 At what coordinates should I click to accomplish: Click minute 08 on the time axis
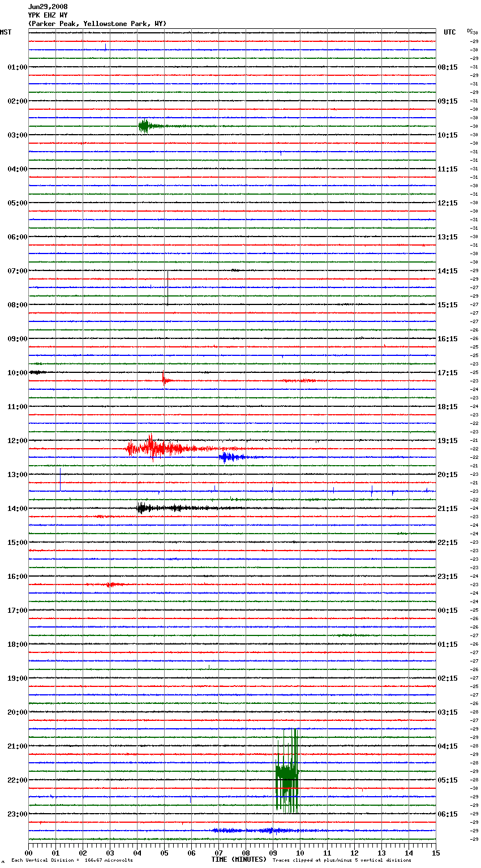(246, 853)
